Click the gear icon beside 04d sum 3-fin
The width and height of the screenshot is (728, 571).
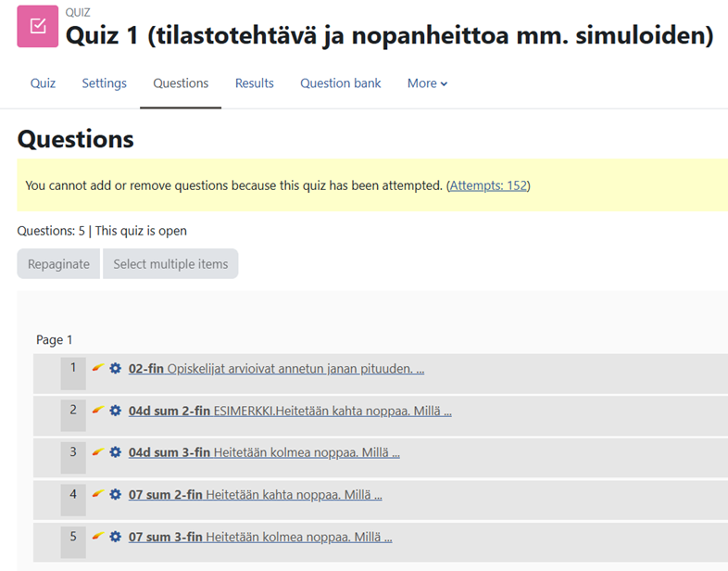(115, 452)
